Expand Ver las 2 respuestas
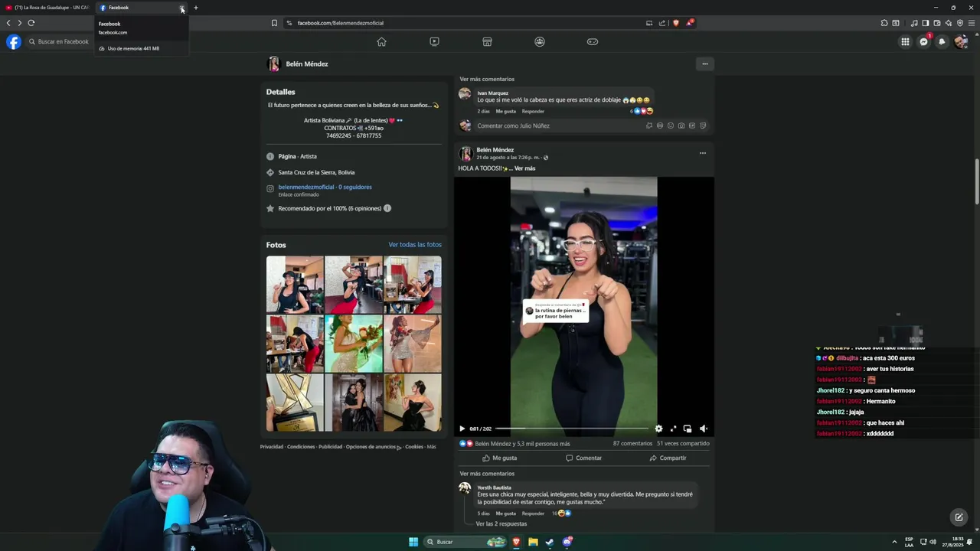 [501, 523]
